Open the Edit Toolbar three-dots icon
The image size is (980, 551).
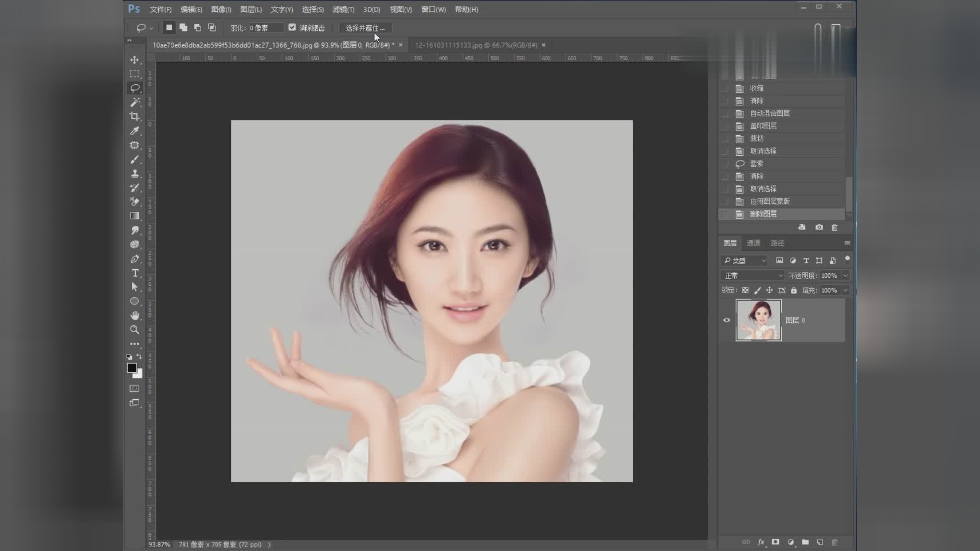coord(135,344)
